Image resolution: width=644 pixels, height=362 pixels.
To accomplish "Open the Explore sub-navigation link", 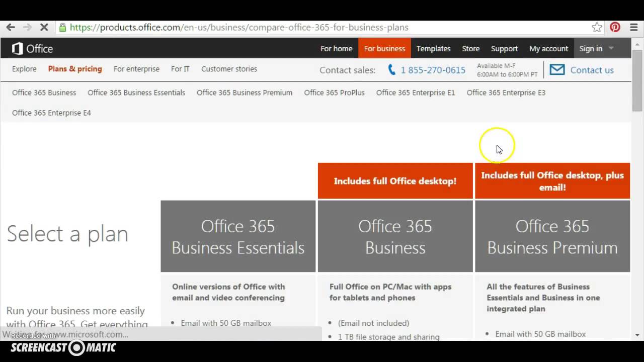I will tap(24, 69).
